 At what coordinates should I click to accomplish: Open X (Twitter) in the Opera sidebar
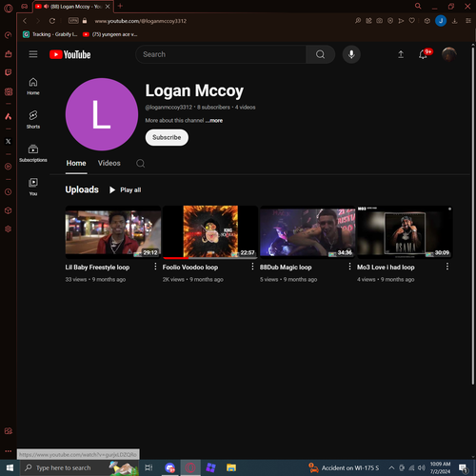tap(9, 141)
